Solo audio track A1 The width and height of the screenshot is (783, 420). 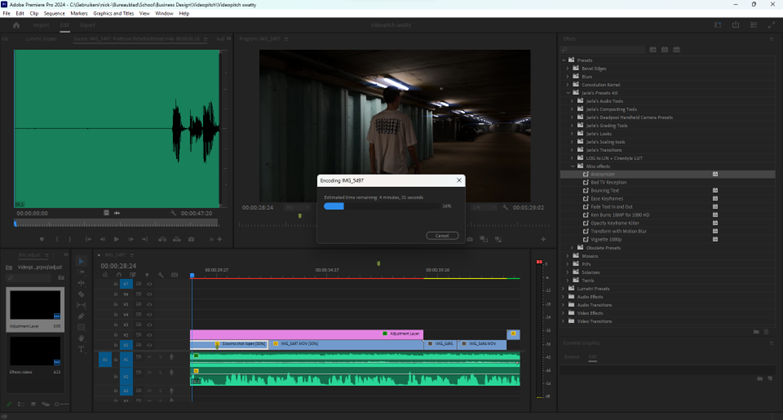(x=160, y=357)
